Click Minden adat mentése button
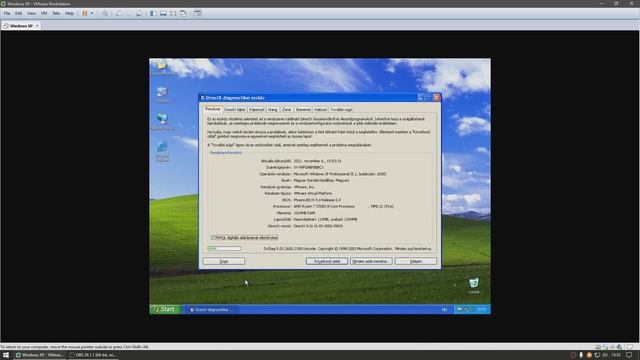640x360 pixels. click(x=371, y=261)
